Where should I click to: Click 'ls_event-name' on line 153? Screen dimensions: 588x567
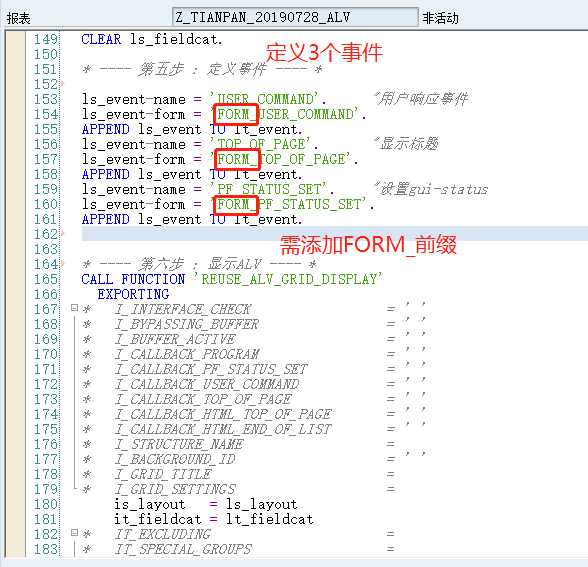[134, 99]
